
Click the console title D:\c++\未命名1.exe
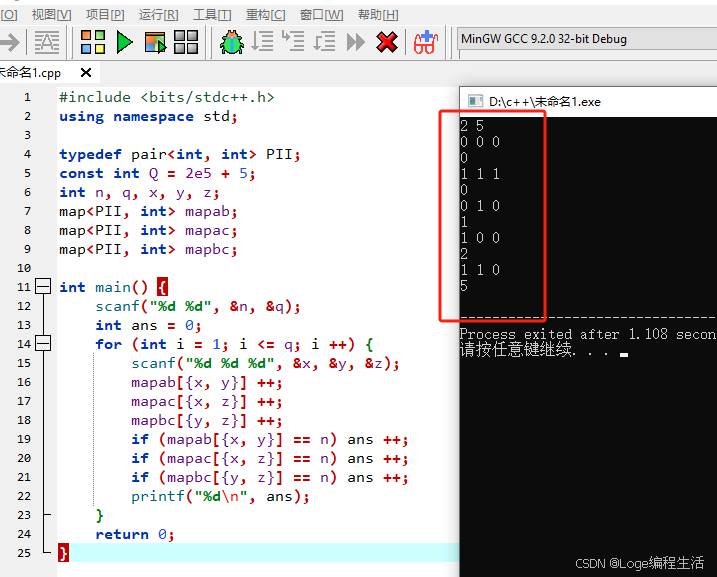coord(545,102)
